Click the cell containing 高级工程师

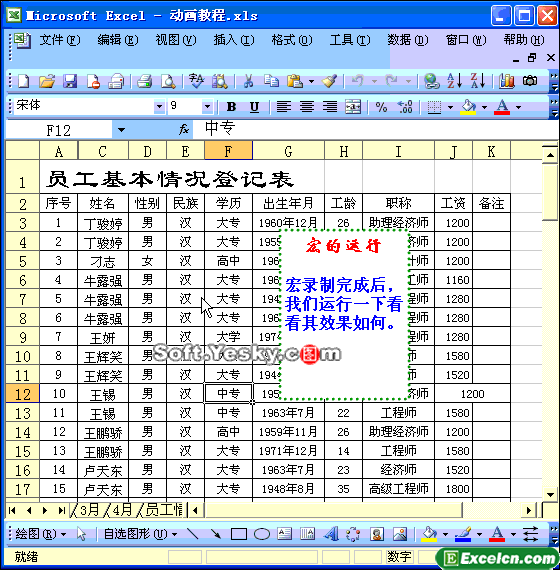(399, 489)
